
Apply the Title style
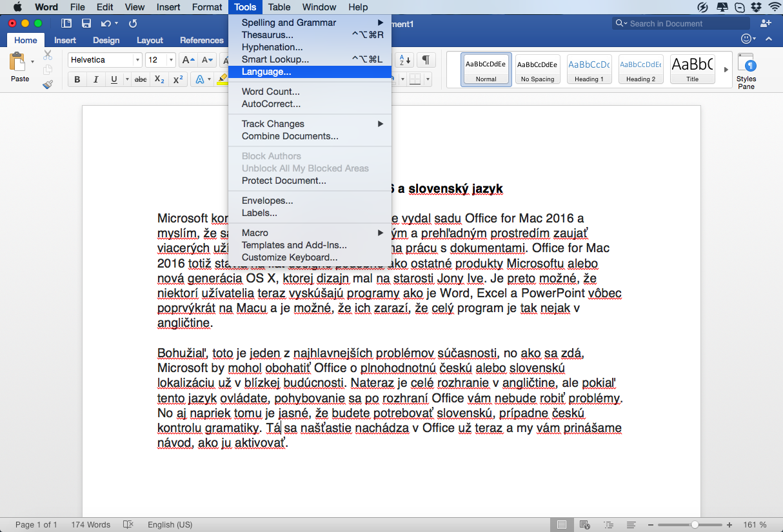693,69
